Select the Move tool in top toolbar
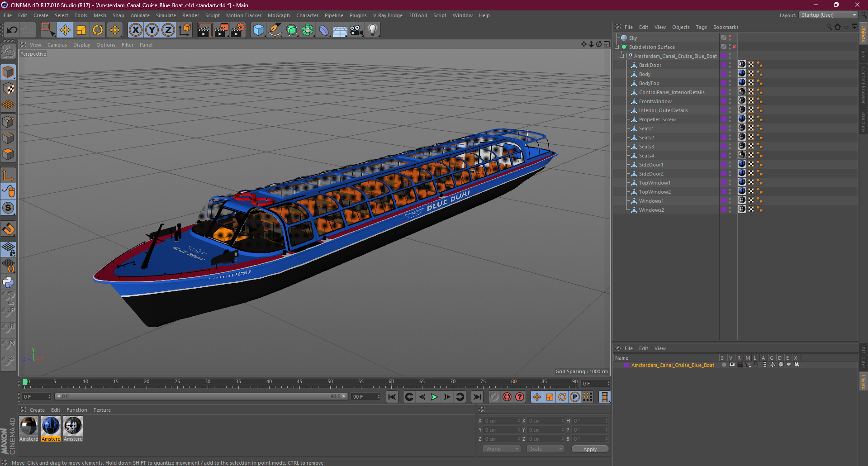Image resolution: width=868 pixels, height=466 pixels. click(65, 30)
